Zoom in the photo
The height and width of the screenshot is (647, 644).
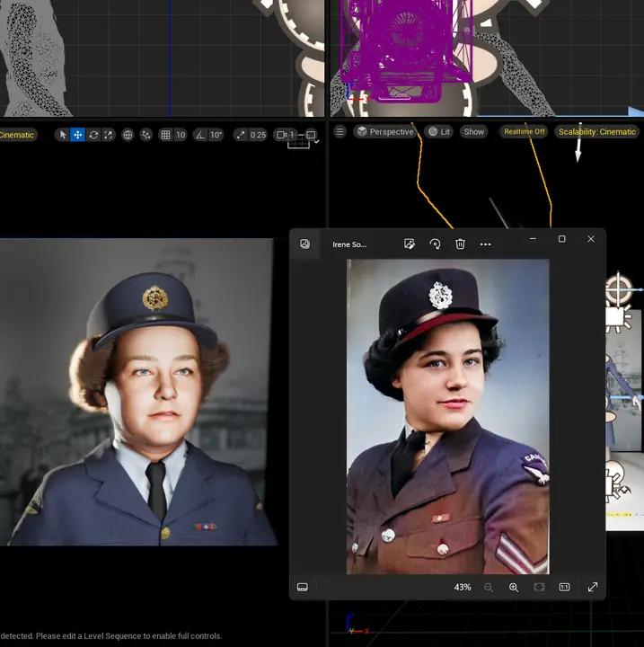[514, 587]
